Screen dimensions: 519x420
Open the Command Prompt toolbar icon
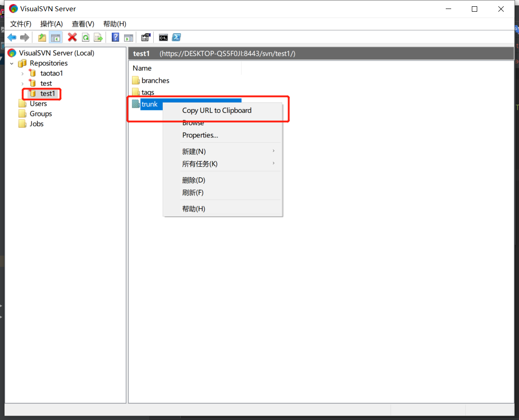(x=163, y=37)
